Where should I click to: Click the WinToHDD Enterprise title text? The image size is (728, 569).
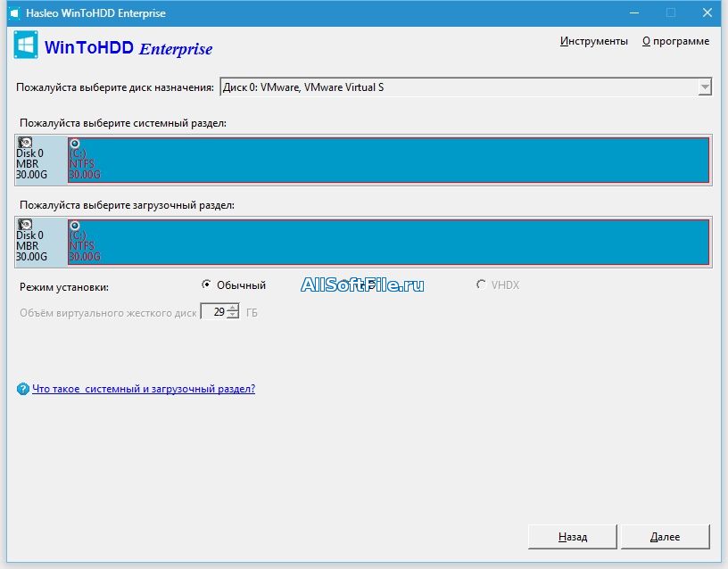point(128,48)
